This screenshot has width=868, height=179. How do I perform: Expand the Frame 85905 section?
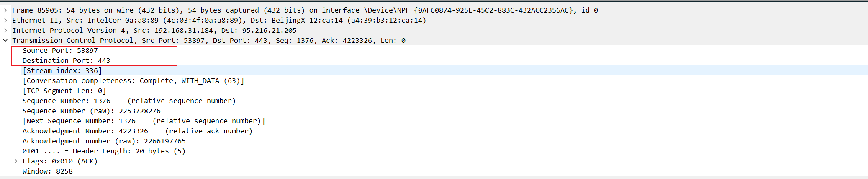[x=5, y=10]
